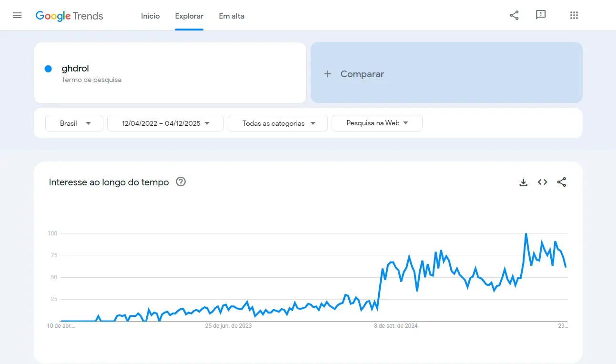
Task: Activate the Comparar panel
Action: (x=446, y=73)
